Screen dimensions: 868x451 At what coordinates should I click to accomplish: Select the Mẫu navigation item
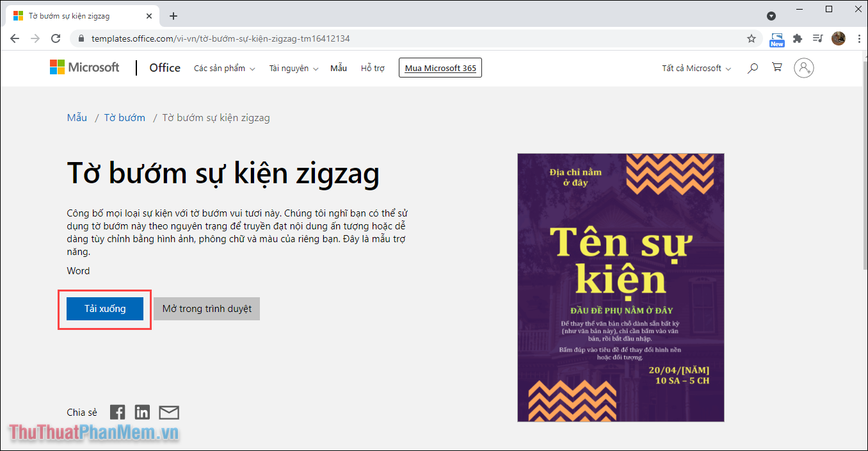[x=339, y=68]
